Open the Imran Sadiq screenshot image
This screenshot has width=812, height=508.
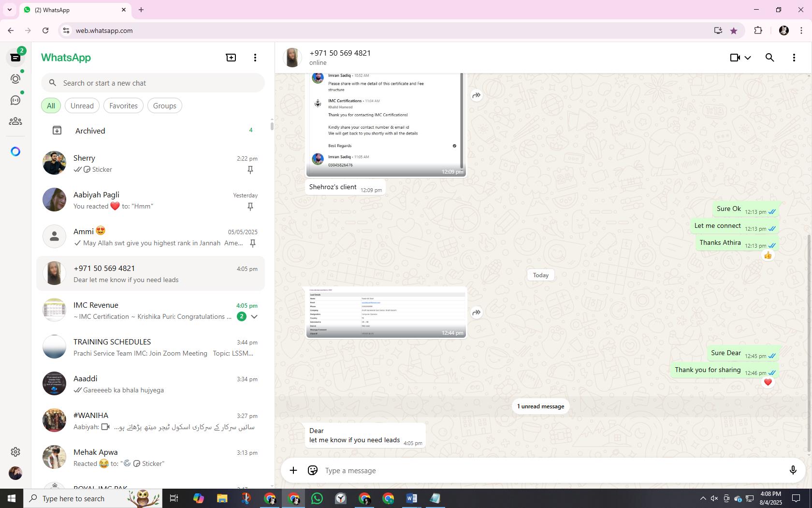[386, 124]
